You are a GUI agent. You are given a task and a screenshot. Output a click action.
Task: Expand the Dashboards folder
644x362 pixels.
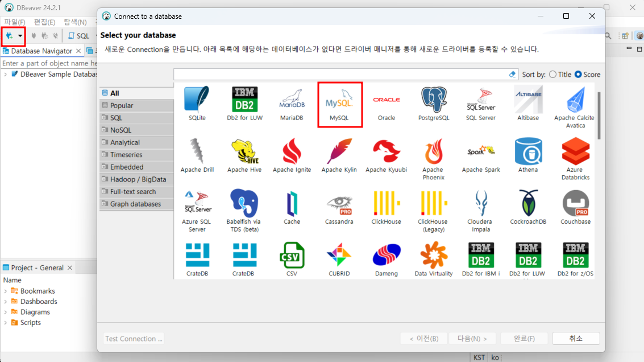coord(5,302)
